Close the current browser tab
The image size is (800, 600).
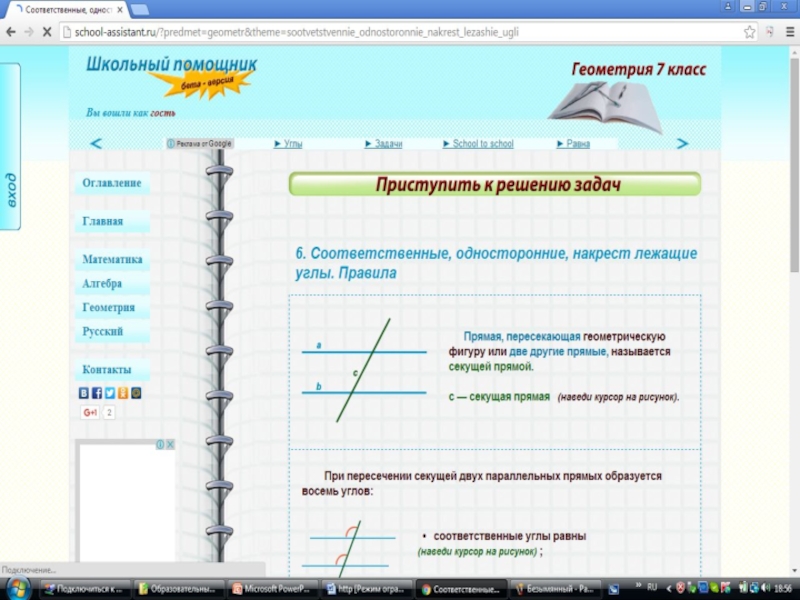[120, 10]
